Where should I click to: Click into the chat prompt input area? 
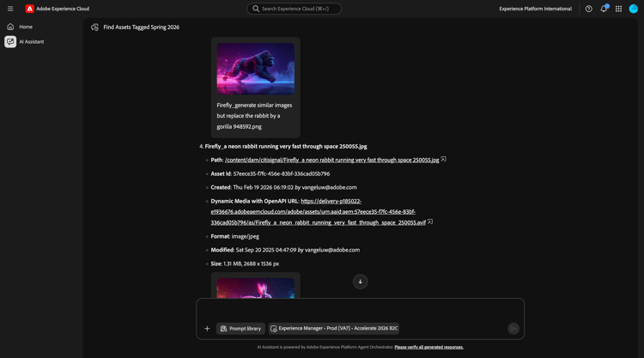pyautogui.click(x=360, y=311)
